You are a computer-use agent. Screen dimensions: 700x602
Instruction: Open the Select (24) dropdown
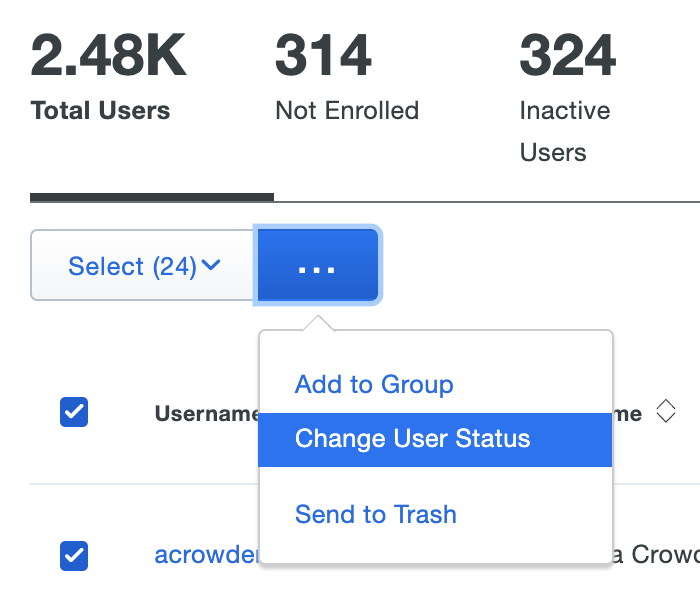(x=143, y=266)
